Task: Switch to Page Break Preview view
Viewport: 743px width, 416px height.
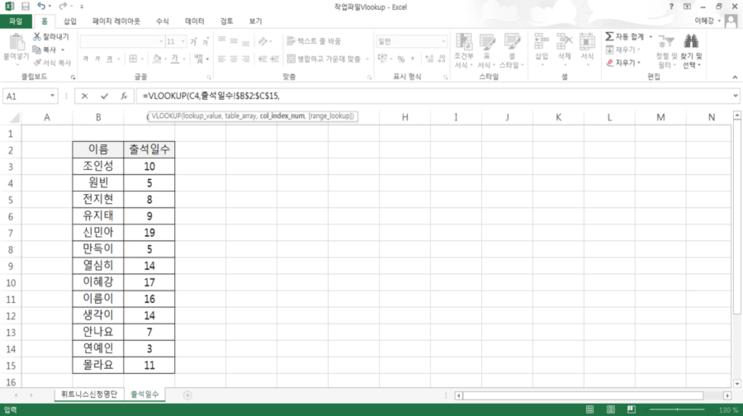Action: coord(631,409)
